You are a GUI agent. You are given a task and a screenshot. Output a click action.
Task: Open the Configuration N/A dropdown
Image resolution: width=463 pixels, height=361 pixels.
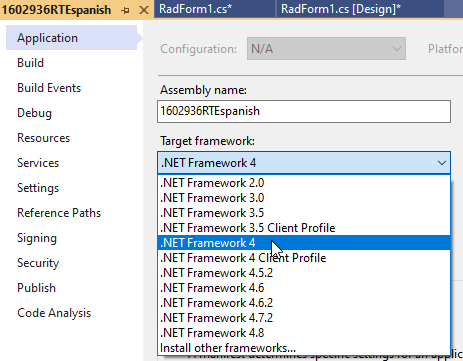[x=326, y=49]
